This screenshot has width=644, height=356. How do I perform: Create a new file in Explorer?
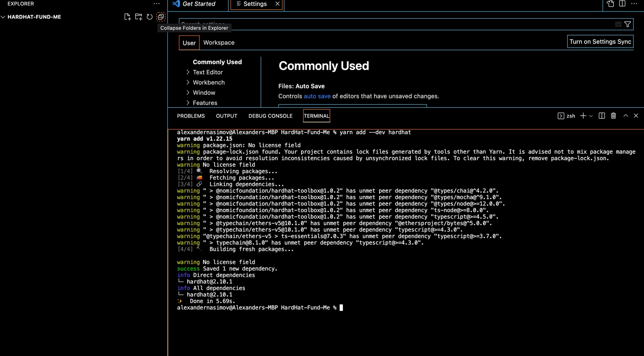[x=127, y=17]
